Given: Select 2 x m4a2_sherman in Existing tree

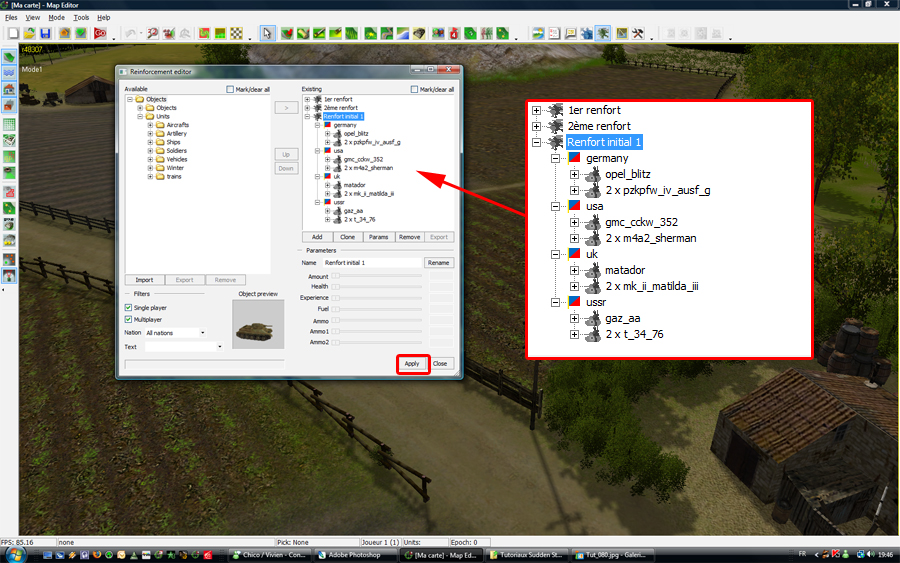Looking at the screenshot, I should 368,168.
